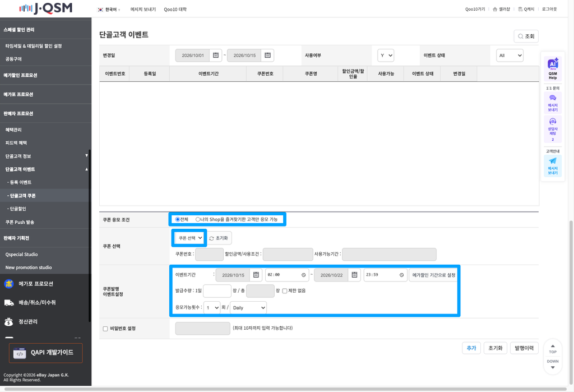This screenshot has width=574, height=392.
Task: Click the J·QSM logo
Action: [x=46, y=8]
